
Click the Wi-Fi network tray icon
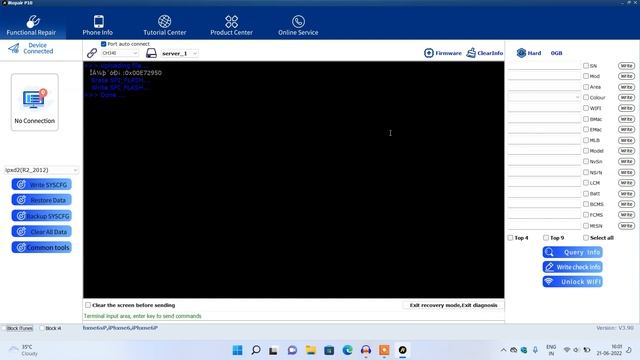567,350
